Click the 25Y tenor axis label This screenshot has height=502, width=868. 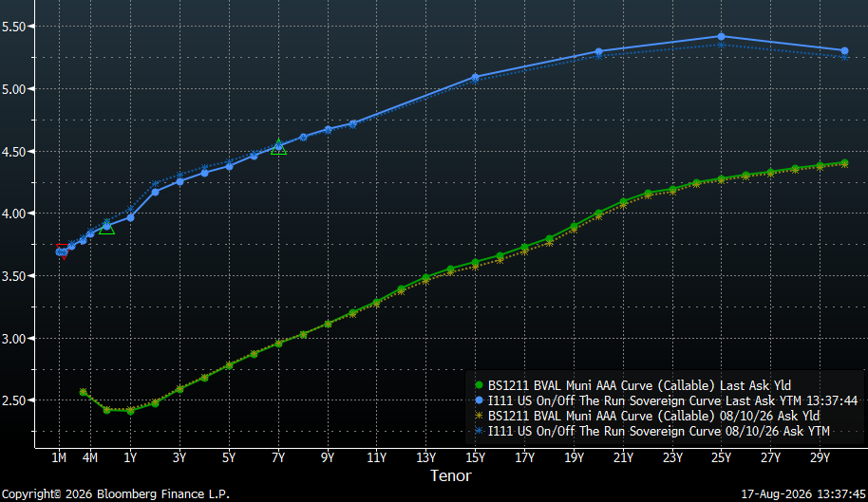[722, 457]
